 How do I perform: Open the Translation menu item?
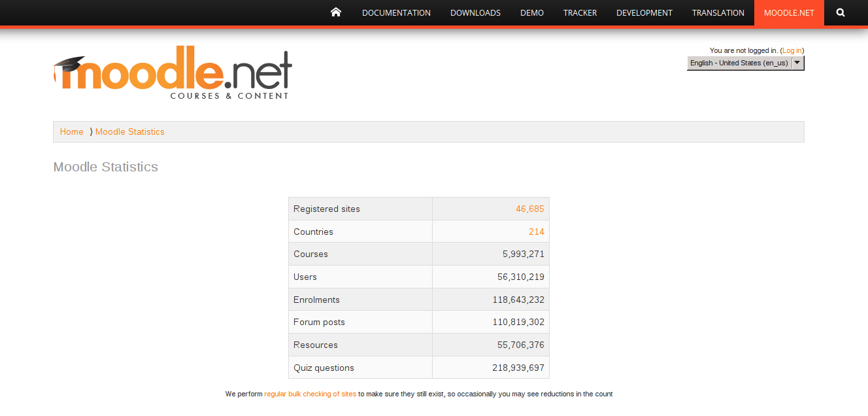coord(718,12)
